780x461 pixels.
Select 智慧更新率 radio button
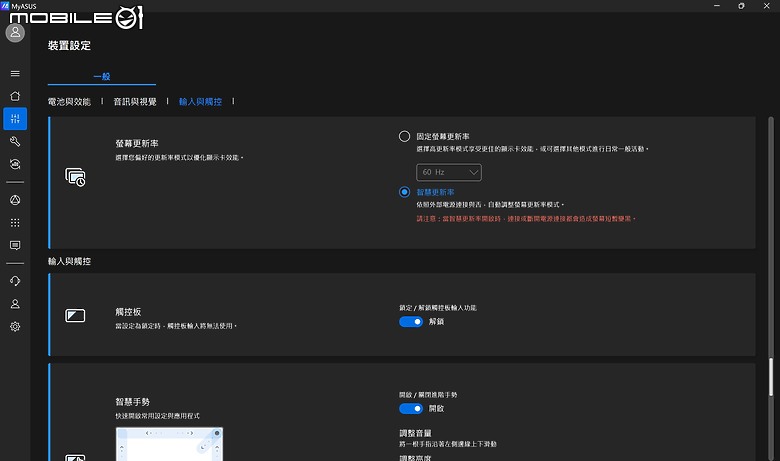[x=404, y=192]
